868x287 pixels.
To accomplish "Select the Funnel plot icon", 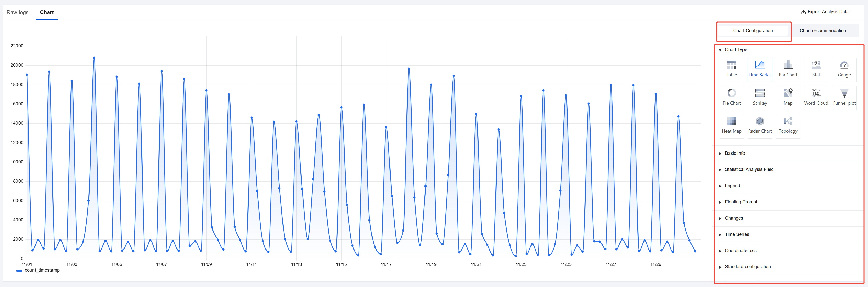I will click(x=844, y=98).
